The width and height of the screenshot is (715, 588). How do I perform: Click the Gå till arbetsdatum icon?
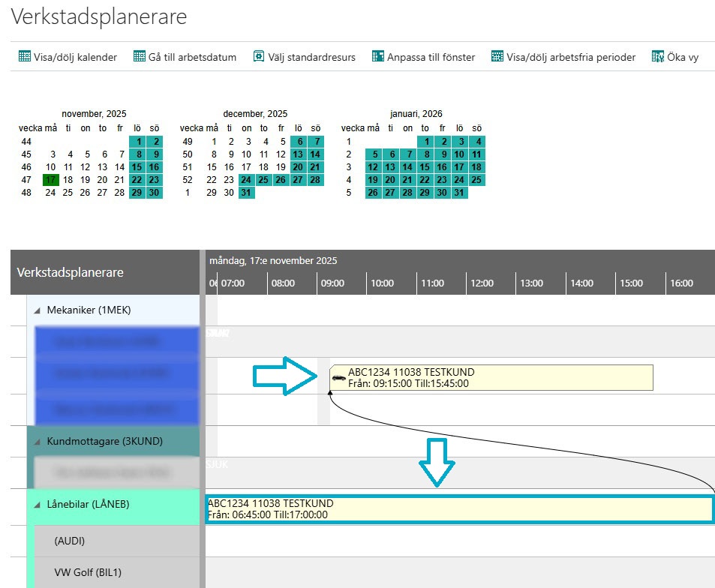[x=139, y=56]
